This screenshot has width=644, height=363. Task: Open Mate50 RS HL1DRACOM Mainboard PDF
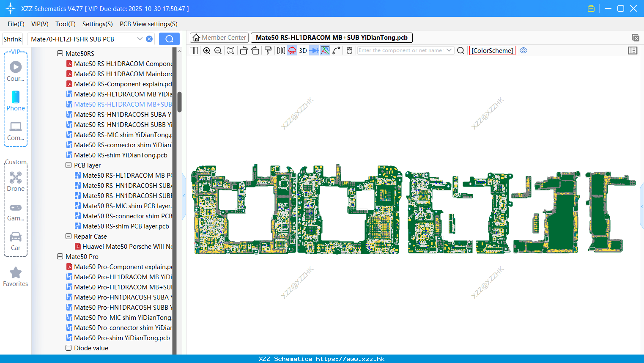click(x=119, y=74)
